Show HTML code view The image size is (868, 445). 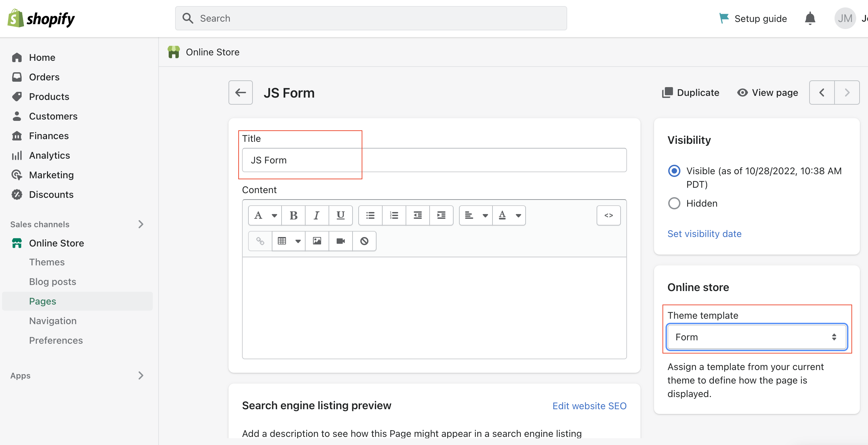[608, 215]
